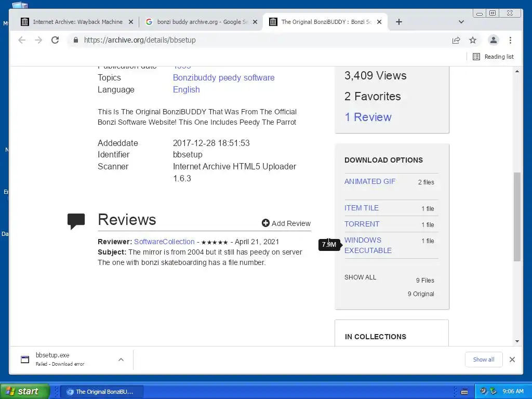The height and width of the screenshot is (399, 532).
Task: Close the bonzi buddy Google tab
Action: pyautogui.click(x=255, y=22)
